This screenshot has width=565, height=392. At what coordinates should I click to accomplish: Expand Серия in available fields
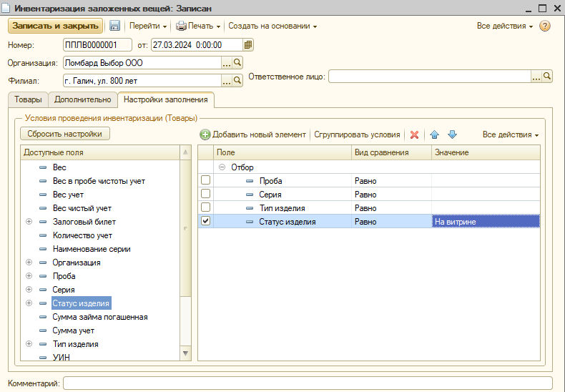coord(29,290)
